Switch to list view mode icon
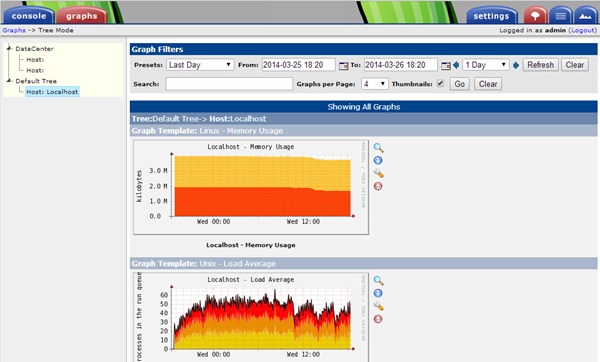The width and height of the screenshot is (600, 362). [x=561, y=16]
